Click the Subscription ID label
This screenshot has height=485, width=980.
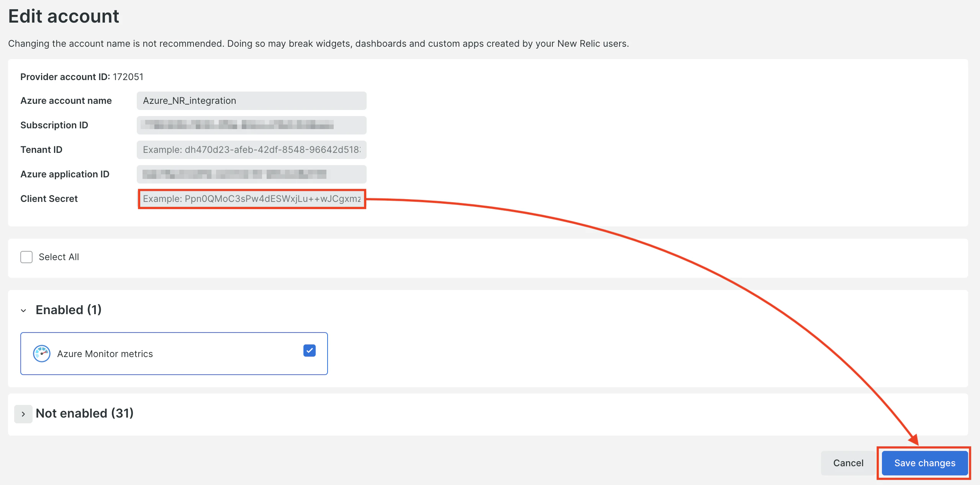(54, 125)
